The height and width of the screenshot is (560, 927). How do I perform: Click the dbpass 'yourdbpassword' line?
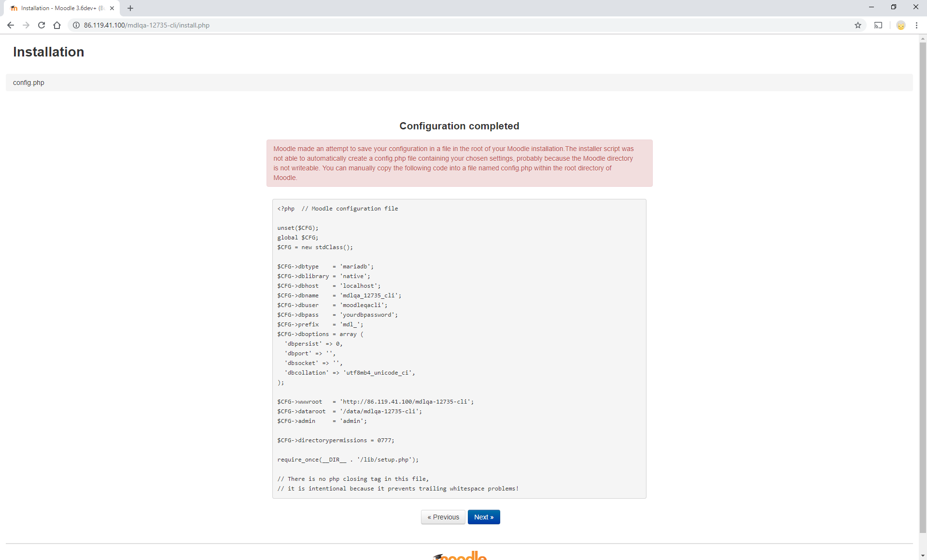337,315
